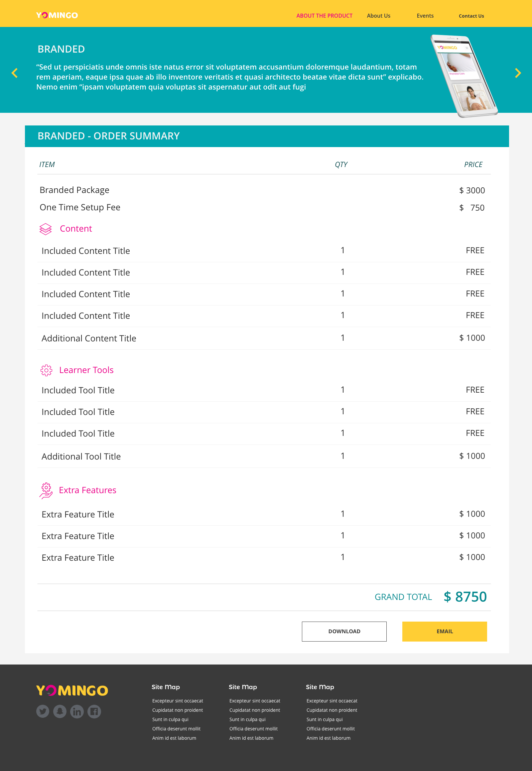
Task: Open the Contact Us menu link
Action: click(x=471, y=16)
